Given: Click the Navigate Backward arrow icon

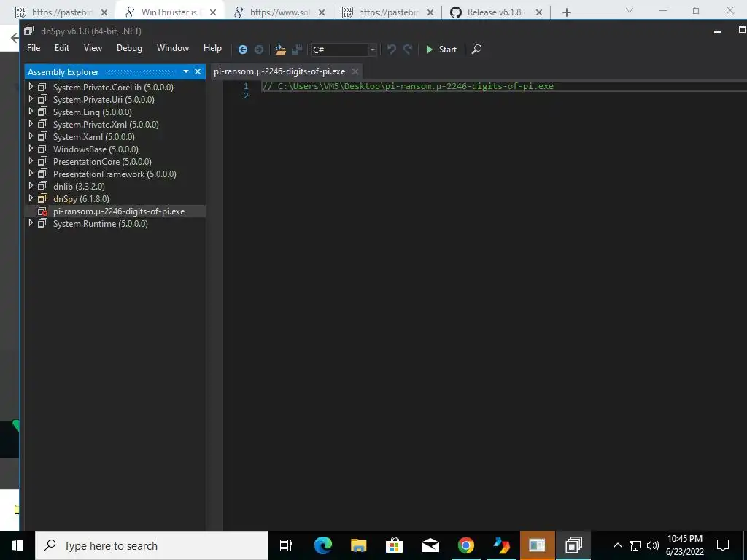Looking at the screenshot, I should (242, 50).
